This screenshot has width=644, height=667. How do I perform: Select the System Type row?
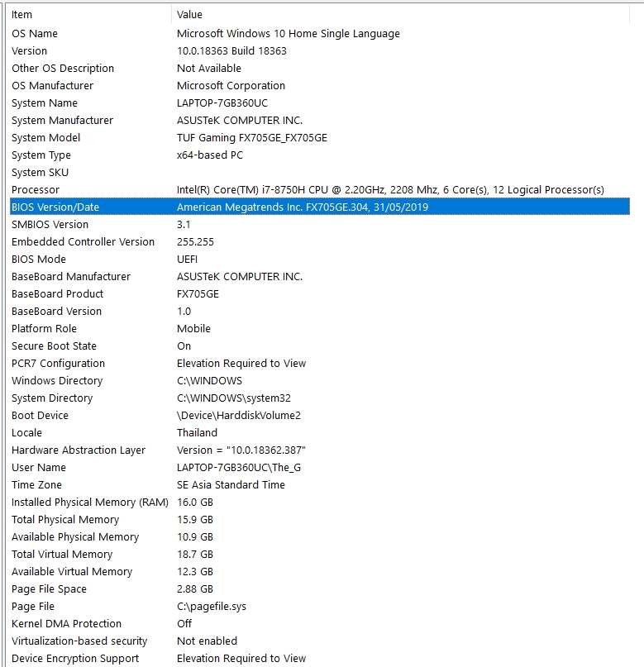point(319,155)
